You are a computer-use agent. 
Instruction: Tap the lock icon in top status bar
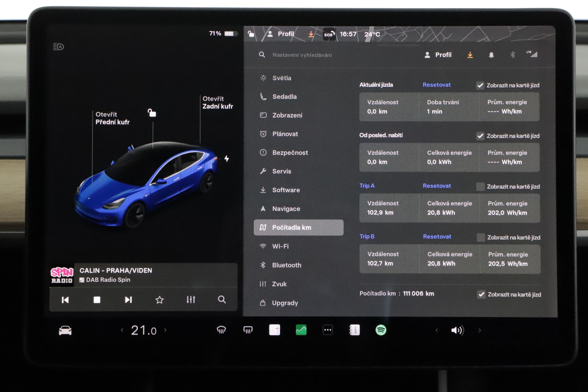pyautogui.click(x=251, y=34)
